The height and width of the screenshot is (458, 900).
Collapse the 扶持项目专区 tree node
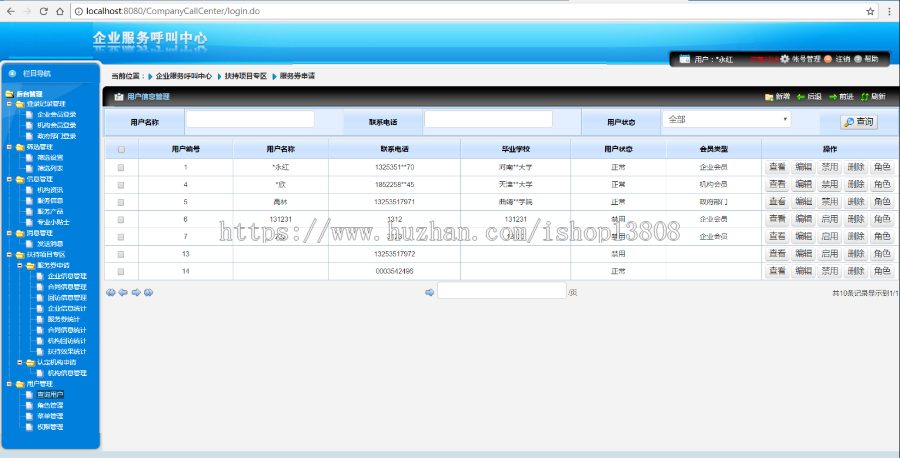[9, 254]
